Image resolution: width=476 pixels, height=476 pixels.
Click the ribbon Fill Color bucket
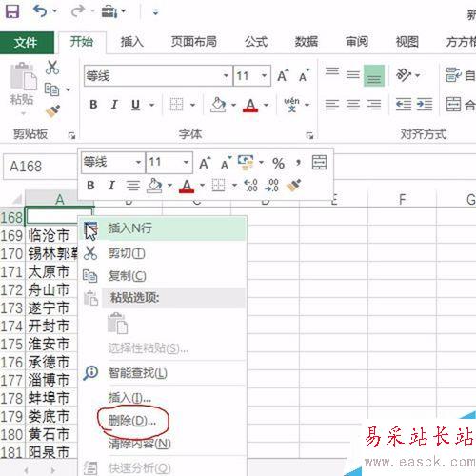(218, 105)
